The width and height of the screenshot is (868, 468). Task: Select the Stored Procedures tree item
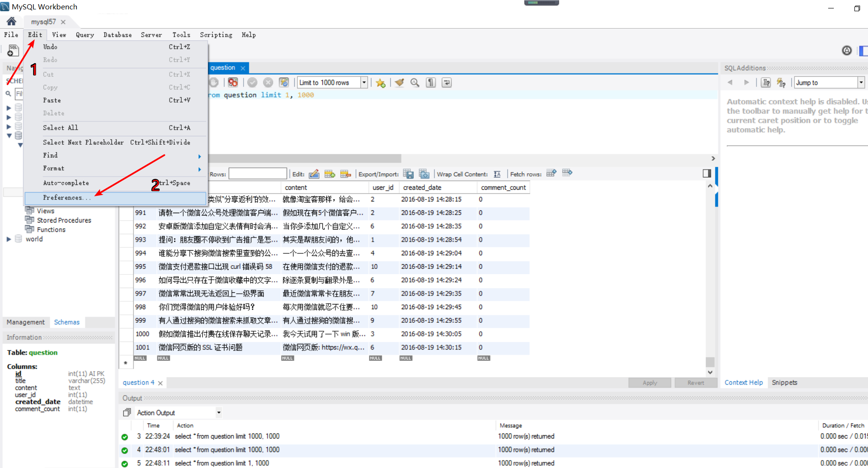pyautogui.click(x=64, y=220)
